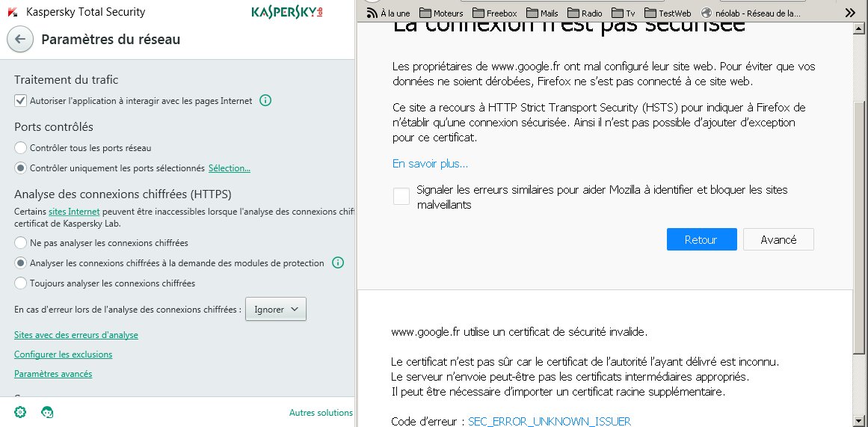Viewport: 868px width, 427px height.
Task: Open Moteurs bookmarks folder
Action: pyautogui.click(x=441, y=13)
